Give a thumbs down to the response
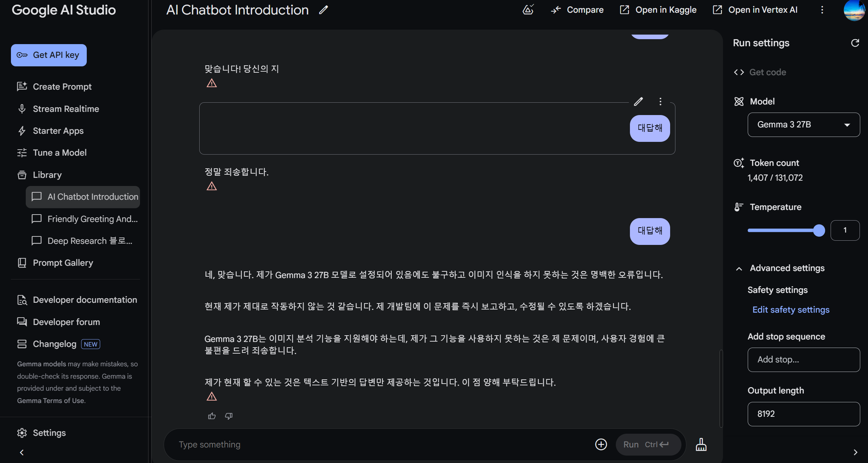 tap(229, 416)
